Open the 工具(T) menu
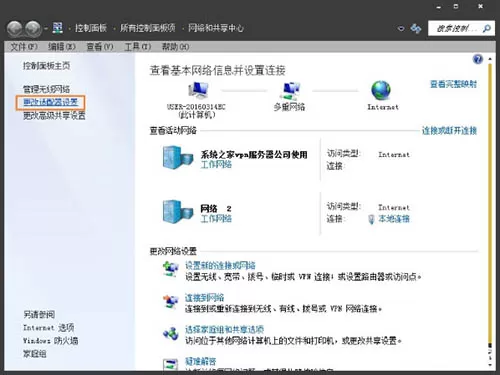This screenshot has height=375, width=500. (x=137, y=47)
